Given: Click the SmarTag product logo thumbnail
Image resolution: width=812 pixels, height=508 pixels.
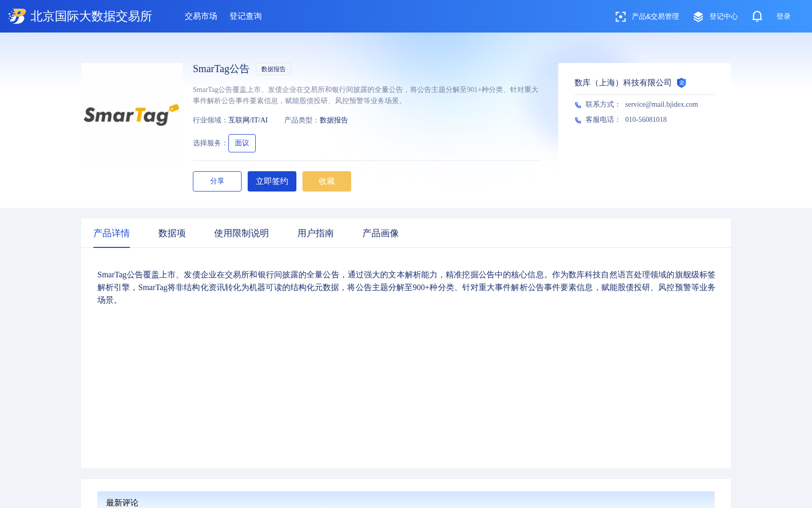Looking at the screenshot, I should click(132, 114).
